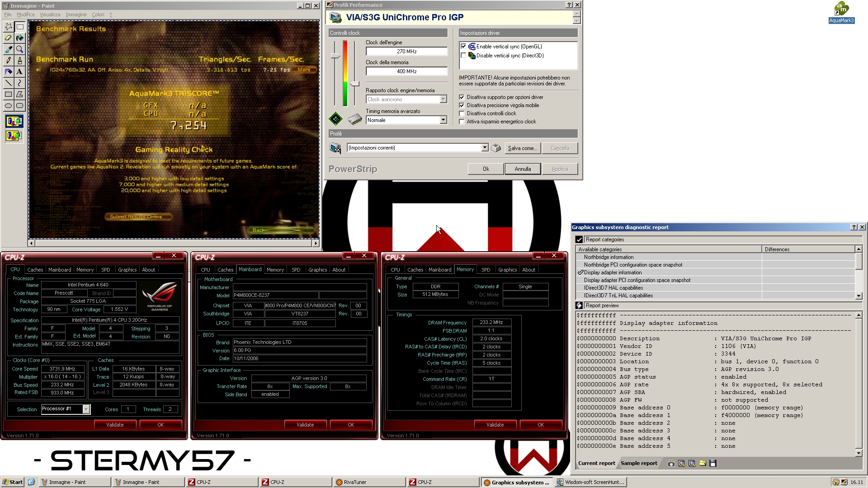Open Wisdom-soft ScreenHunter taskbar button

point(590,482)
